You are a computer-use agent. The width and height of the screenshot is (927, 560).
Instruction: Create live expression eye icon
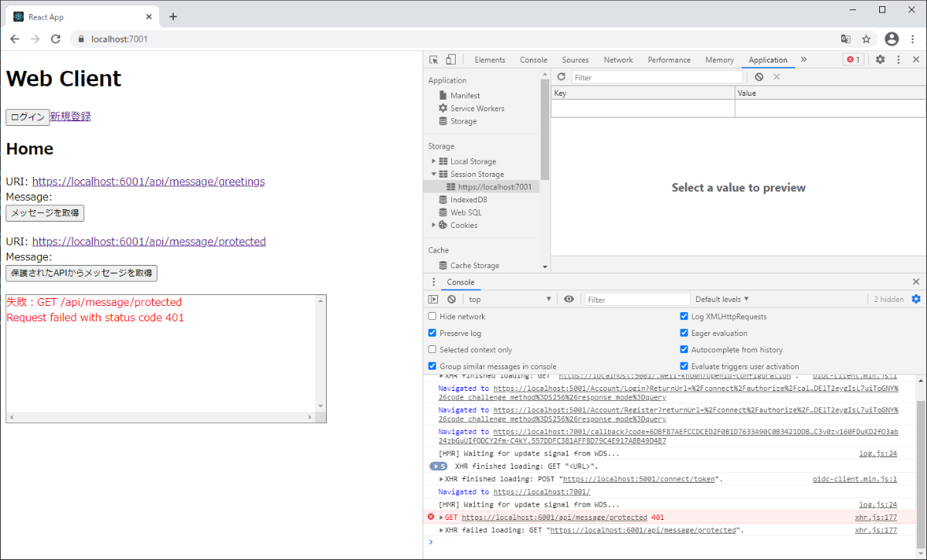[569, 299]
